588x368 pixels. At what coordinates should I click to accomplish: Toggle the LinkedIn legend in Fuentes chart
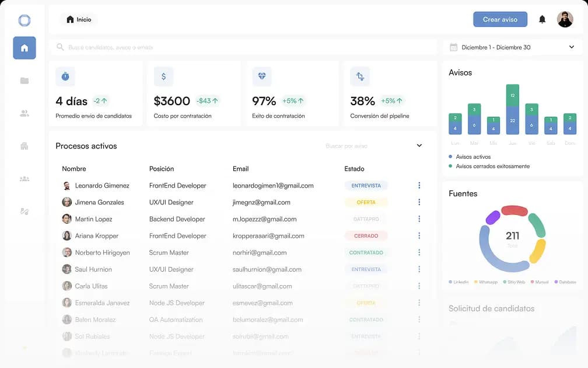pyautogui.click(x=458, y=282)
